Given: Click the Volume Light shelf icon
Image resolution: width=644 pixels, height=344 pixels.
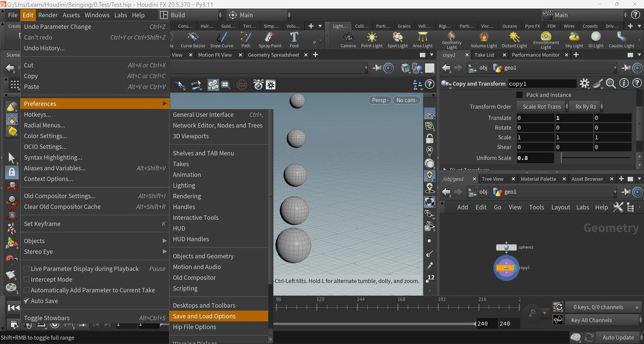Looking at the screenshot, I should point(484,39).
